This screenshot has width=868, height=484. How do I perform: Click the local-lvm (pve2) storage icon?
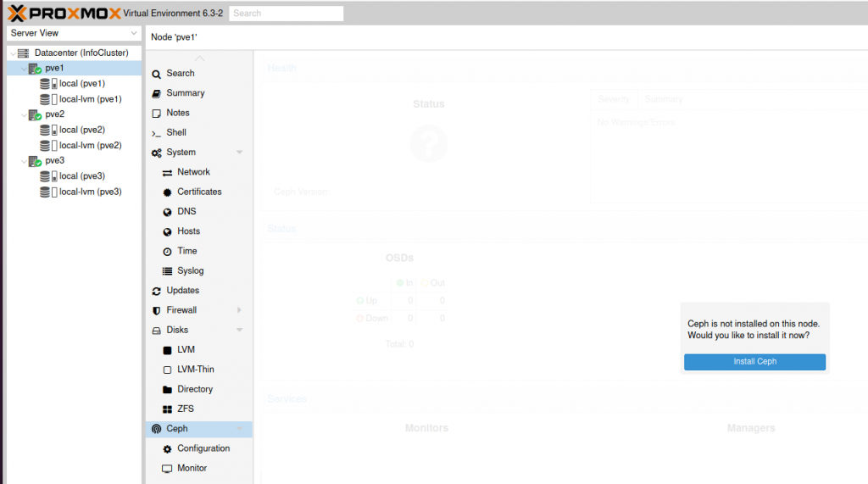coord(48,146)
